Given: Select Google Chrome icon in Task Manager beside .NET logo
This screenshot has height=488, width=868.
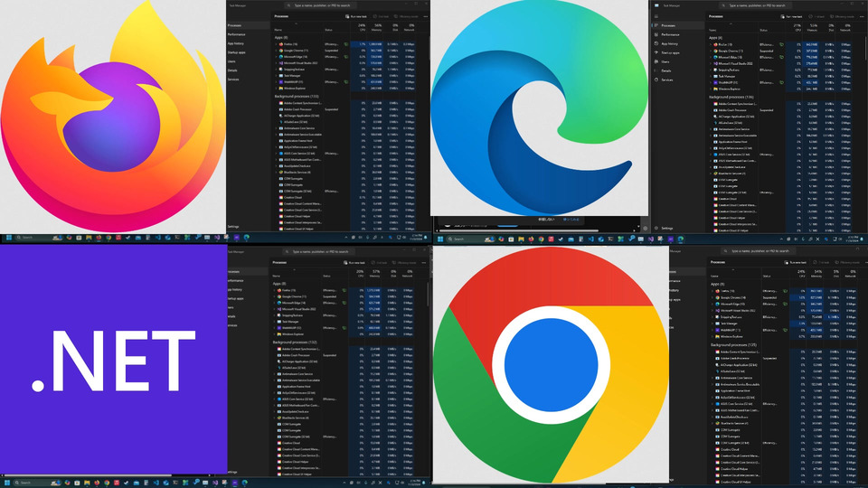Looking at the screenshot, I should pos(279,296).
